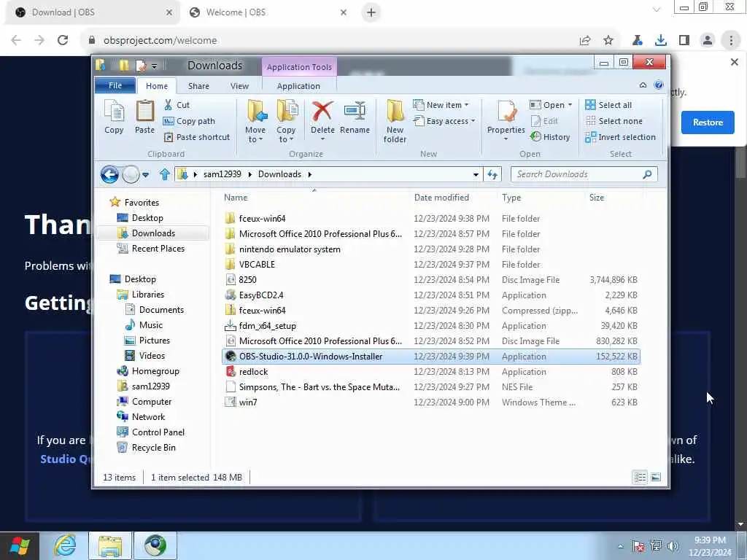The height and width of the screenshot is (560, 747).
Task: Click the blue Restore button in Chrome
Action: coord(708,122)
